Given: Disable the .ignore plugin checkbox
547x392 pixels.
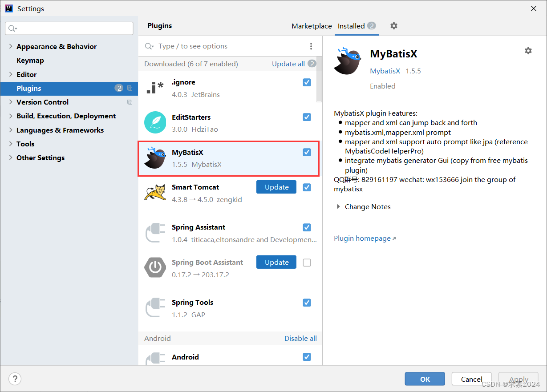Looking at the screenshot, I should pyautogui.click(x=307, y=82).
